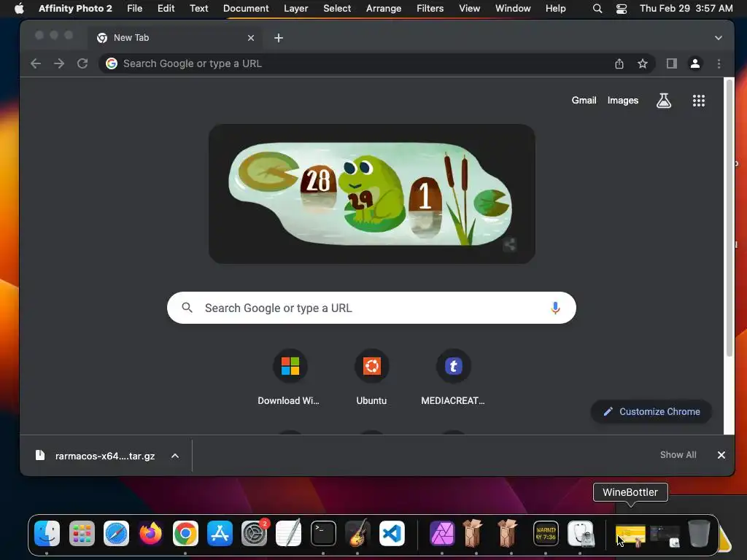Click the date and time in the menu bar

686,8
